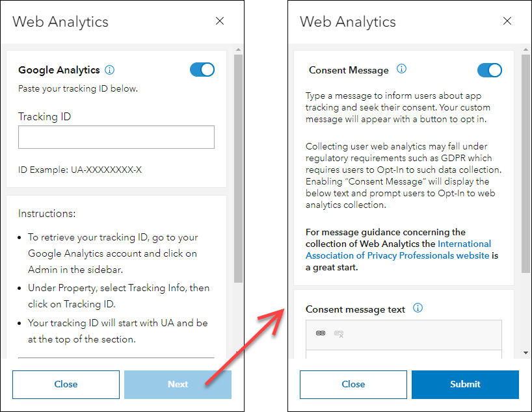532x412 pixels.
Task: Click the remove link icon in editor
Action: pyautogui.click(x=338, y=333)
